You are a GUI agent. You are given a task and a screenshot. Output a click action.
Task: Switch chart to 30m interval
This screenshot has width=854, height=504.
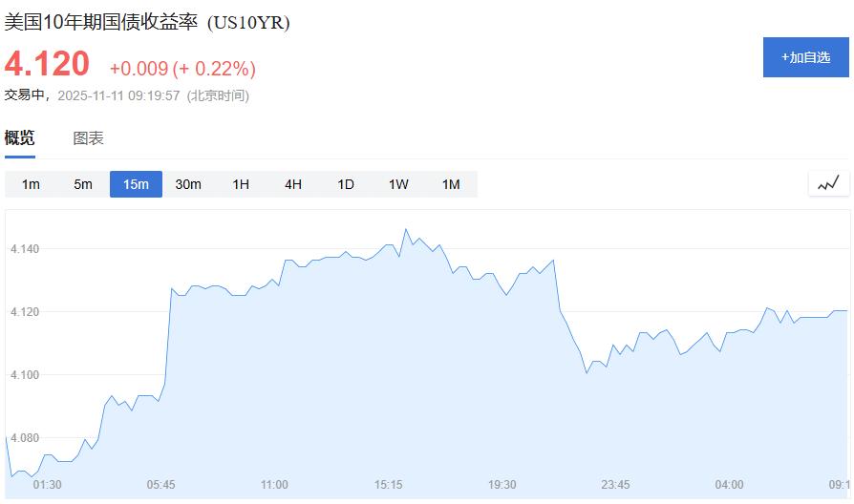pos(188,184)
